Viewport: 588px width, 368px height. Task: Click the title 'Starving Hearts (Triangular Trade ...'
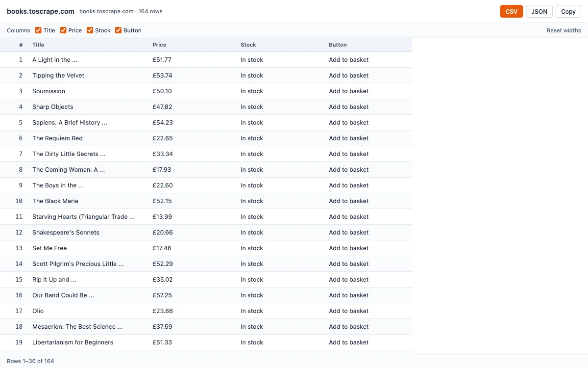pos(83,217)
